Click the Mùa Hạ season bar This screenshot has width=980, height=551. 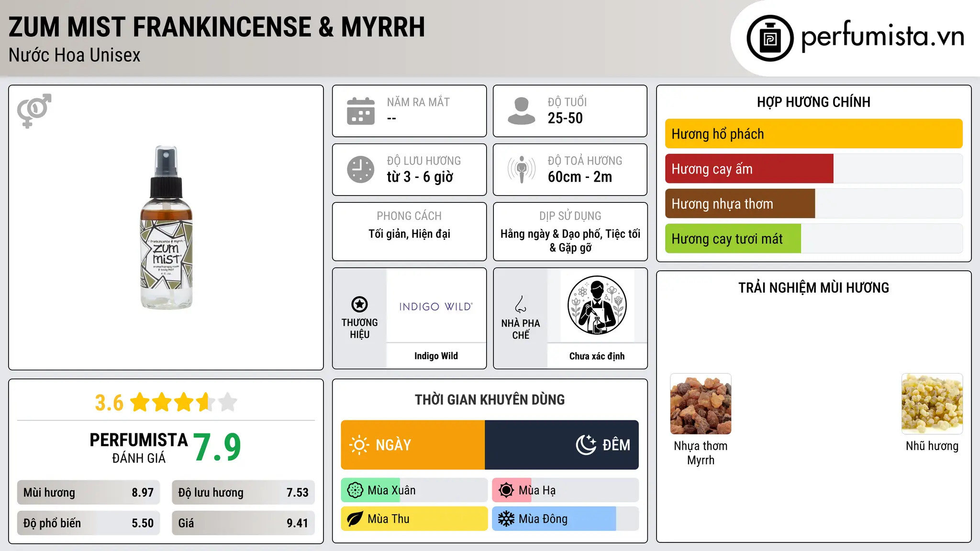tap(565, 490)
